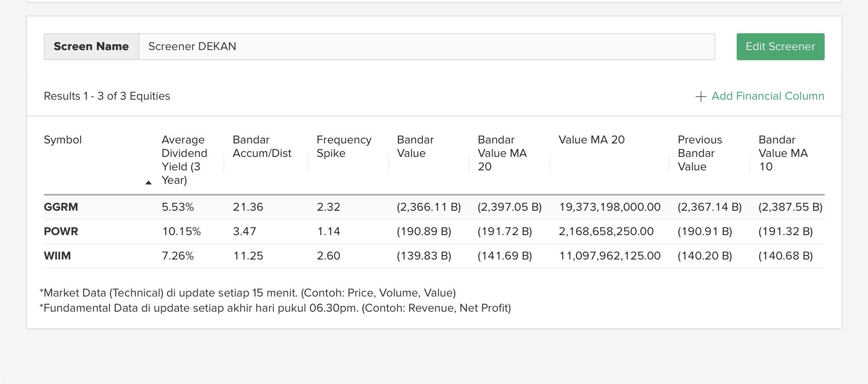868x384 pixels.
Task: Click the sort arrow near Average Dividend Yield
Action: tap(148, 183)
